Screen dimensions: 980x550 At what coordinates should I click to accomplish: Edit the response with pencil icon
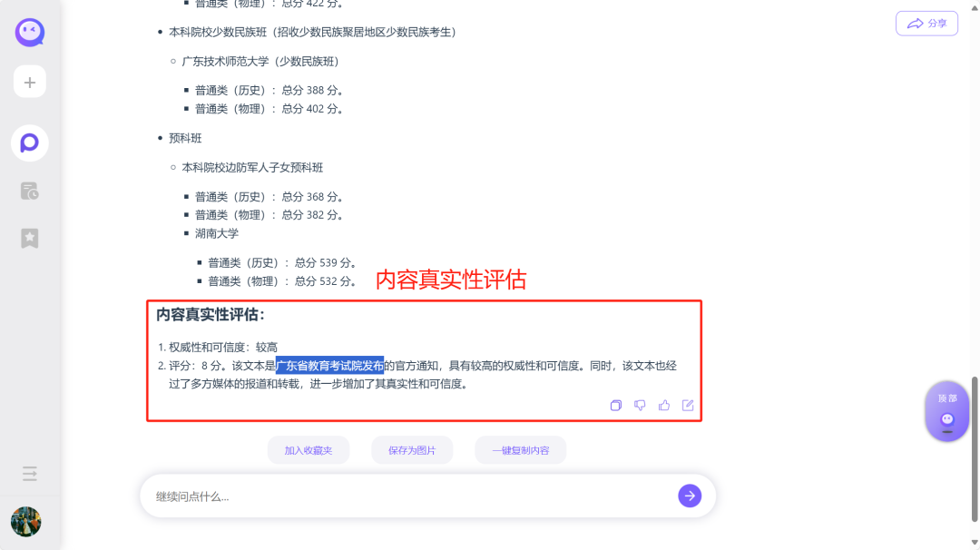688,405
